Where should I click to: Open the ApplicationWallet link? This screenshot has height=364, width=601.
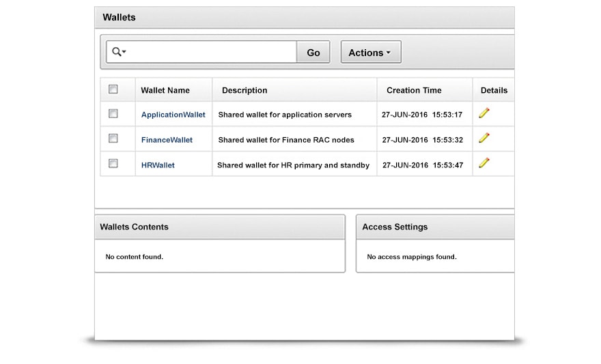[x=173, y=115]
